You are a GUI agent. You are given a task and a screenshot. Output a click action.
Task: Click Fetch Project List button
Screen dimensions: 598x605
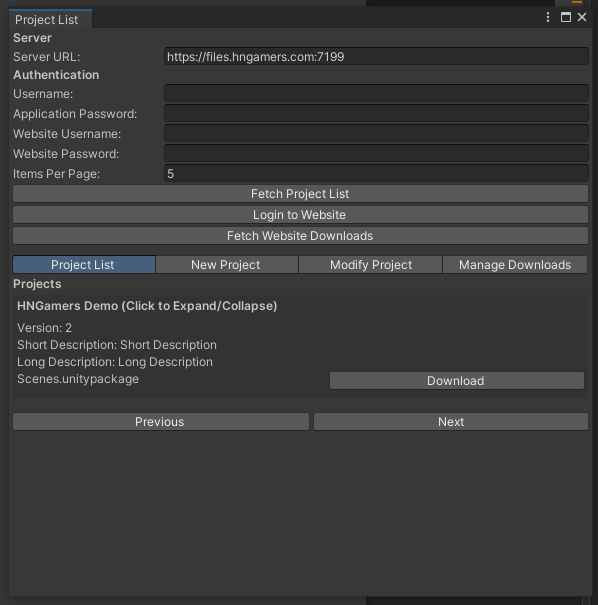[300, 194]
